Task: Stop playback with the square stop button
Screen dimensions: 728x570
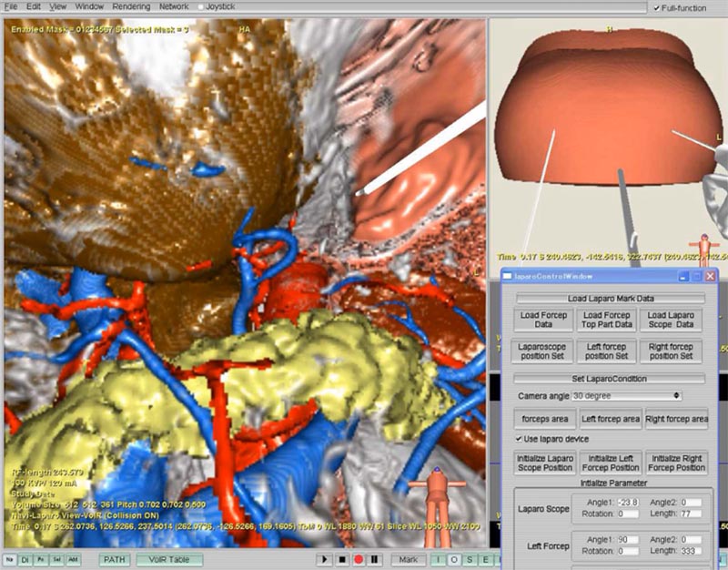Action: click(342, 560)
